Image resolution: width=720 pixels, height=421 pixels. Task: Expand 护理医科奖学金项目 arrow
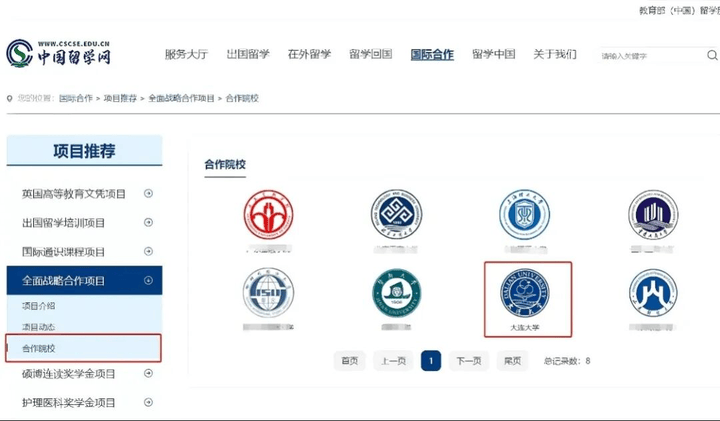click(x=148, y=402)
